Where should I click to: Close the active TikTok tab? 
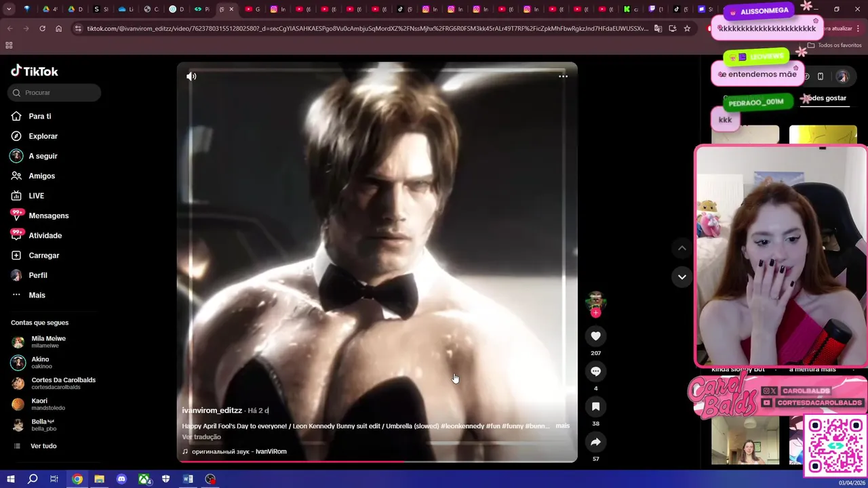(231, 9)
